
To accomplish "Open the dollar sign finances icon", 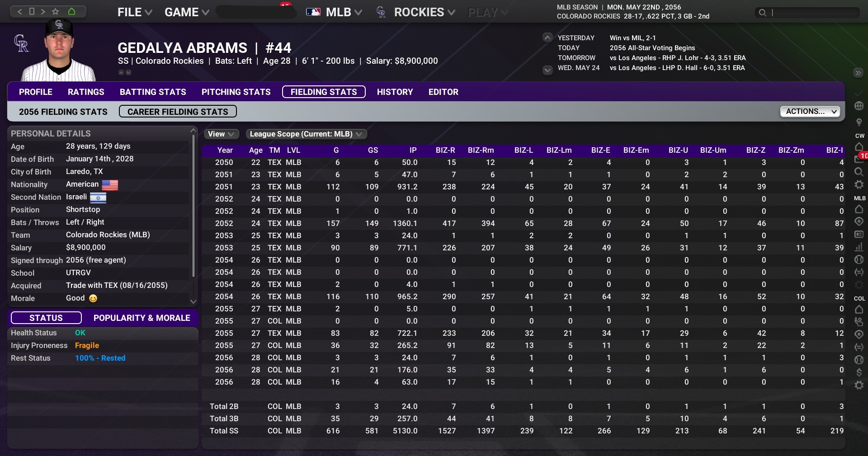I will pyautogui.click(x=859, y=372).
